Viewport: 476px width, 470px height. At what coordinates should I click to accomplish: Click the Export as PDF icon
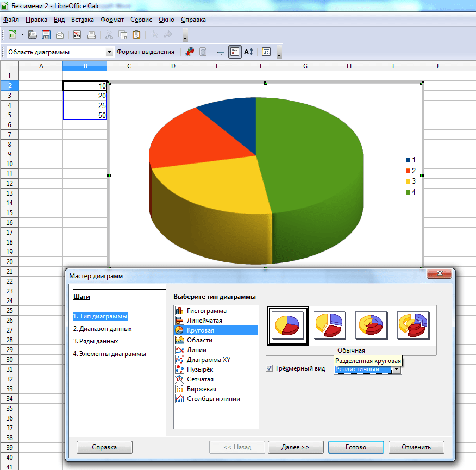pos(77,35)
